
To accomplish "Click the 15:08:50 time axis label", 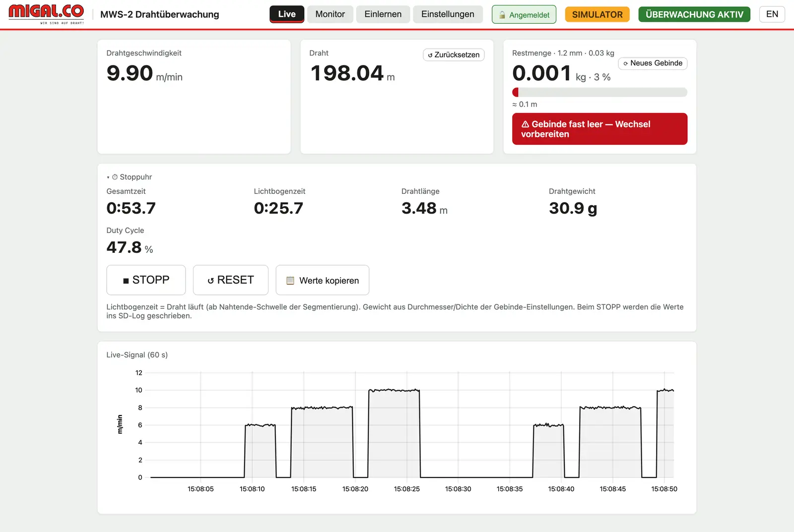I will coord(664,489).
